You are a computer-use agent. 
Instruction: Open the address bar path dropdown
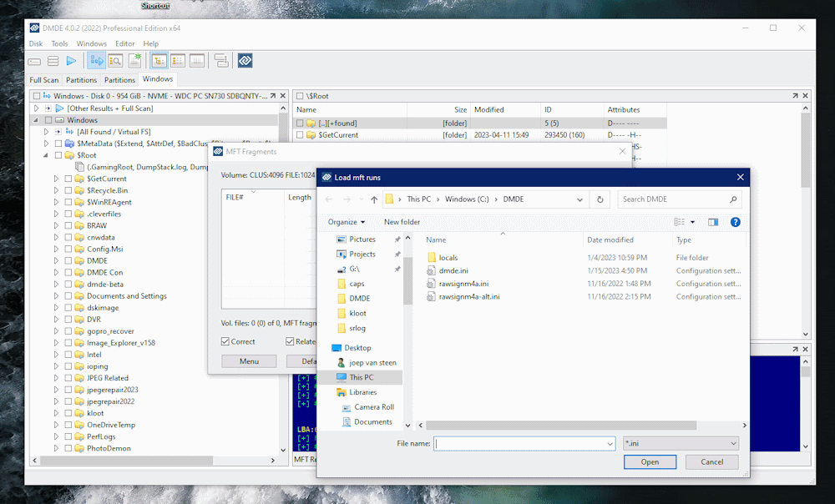tap(579, 199)
